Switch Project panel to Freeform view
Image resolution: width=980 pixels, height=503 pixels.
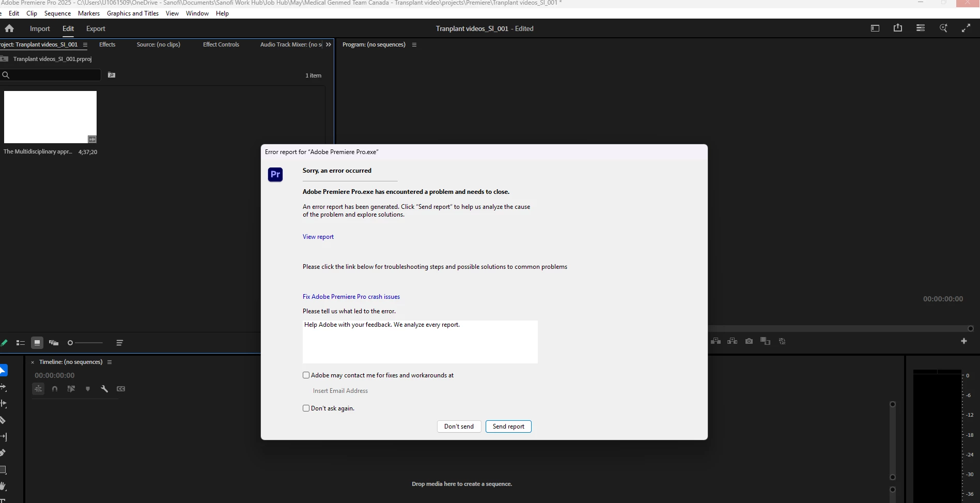point(54,343)
